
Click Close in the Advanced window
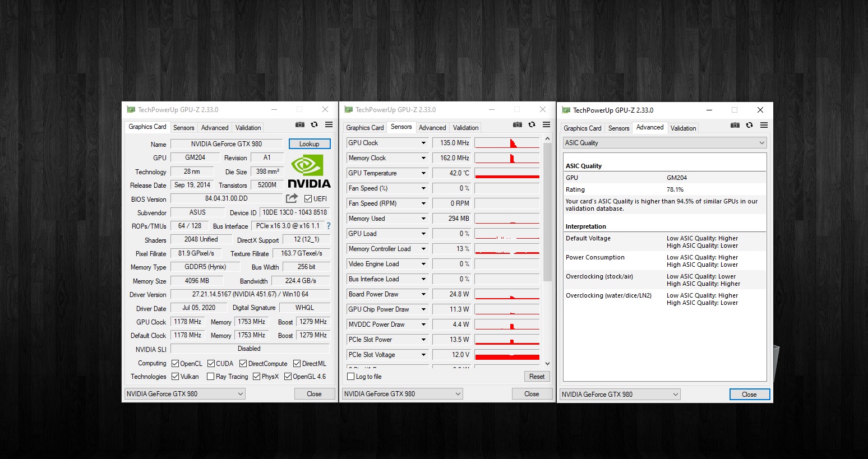tap(749, 395)
